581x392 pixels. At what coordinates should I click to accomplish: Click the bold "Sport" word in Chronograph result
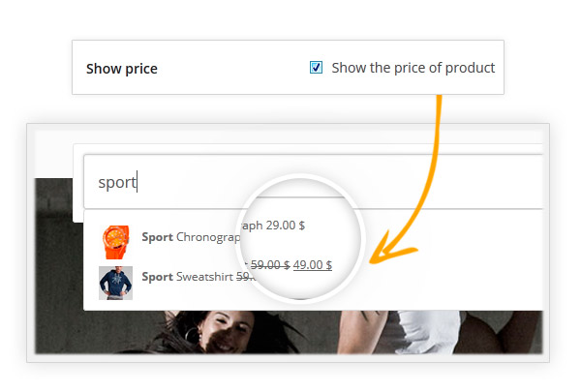coord(157,237)
